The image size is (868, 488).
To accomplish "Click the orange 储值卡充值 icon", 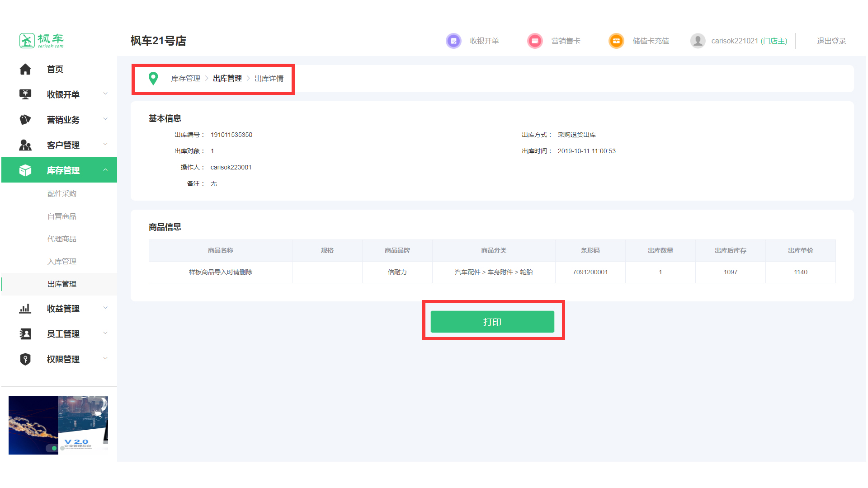I will 616,41.
